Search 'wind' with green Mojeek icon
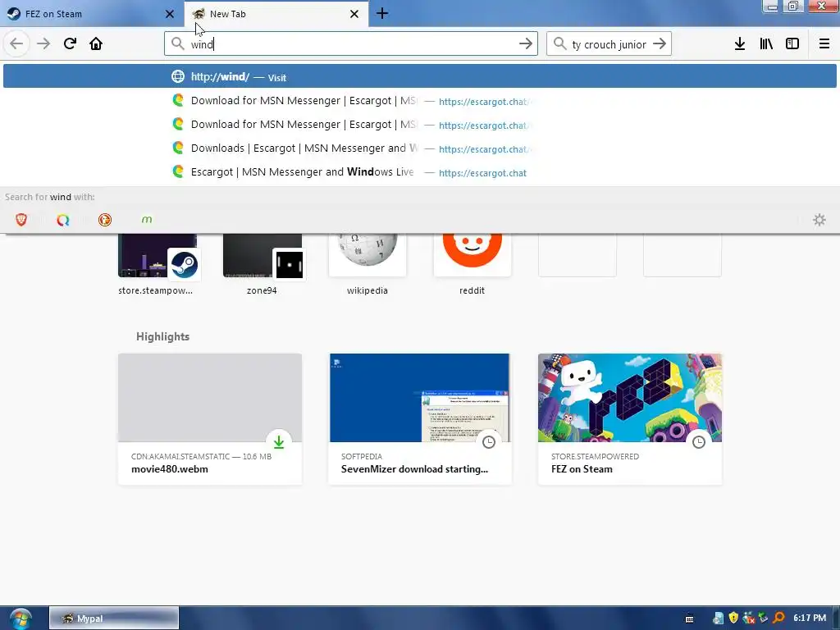This screenshot has width=840, height=630. tap(147, 220)
